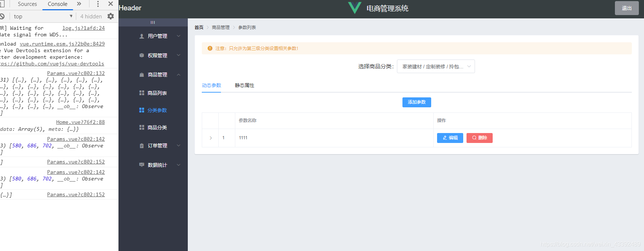Screen dimensions: 644x251
Task: Open the vue-devtools GitHub link
Action: [x=52, y=64]
